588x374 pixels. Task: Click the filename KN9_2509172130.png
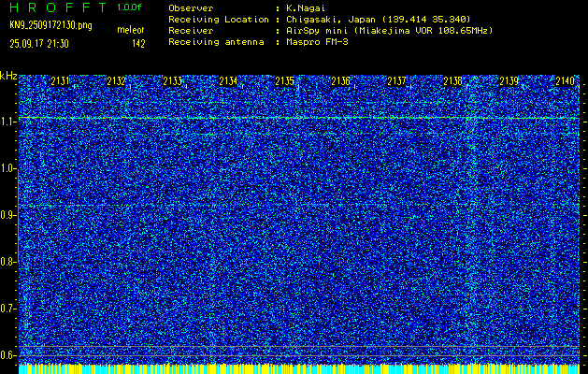click(50, 25)
